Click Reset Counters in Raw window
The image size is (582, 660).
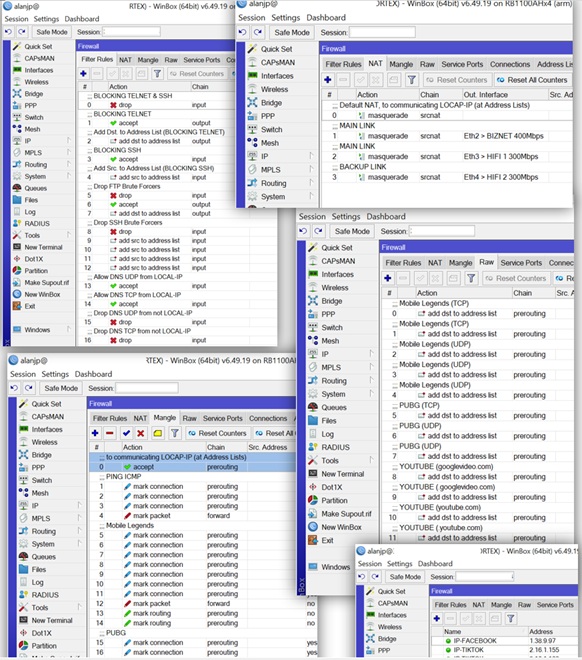(x=516, y=278)
